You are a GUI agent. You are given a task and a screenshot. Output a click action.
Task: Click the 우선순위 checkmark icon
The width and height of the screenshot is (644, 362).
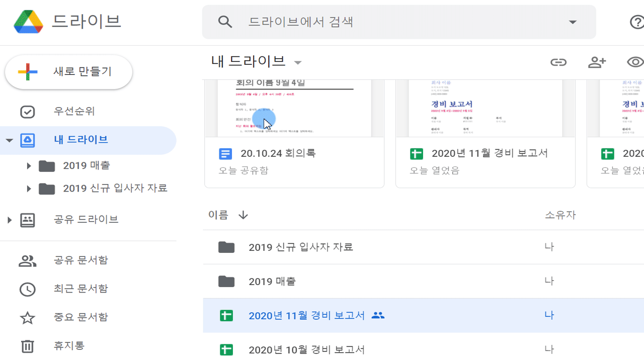coord(27,112)
